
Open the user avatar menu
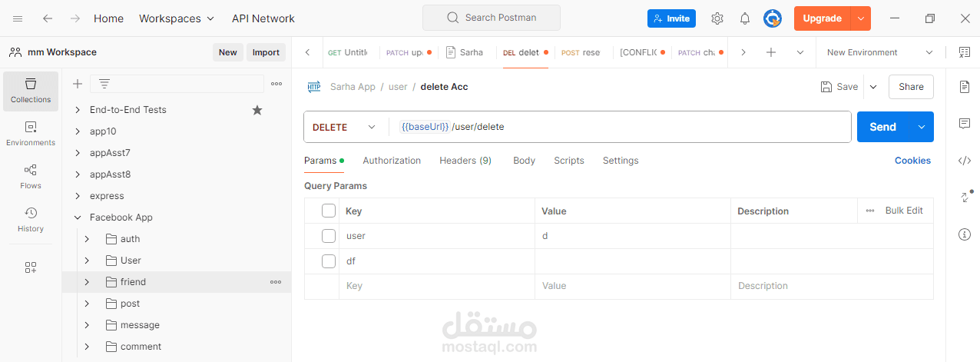click(772, 18)
